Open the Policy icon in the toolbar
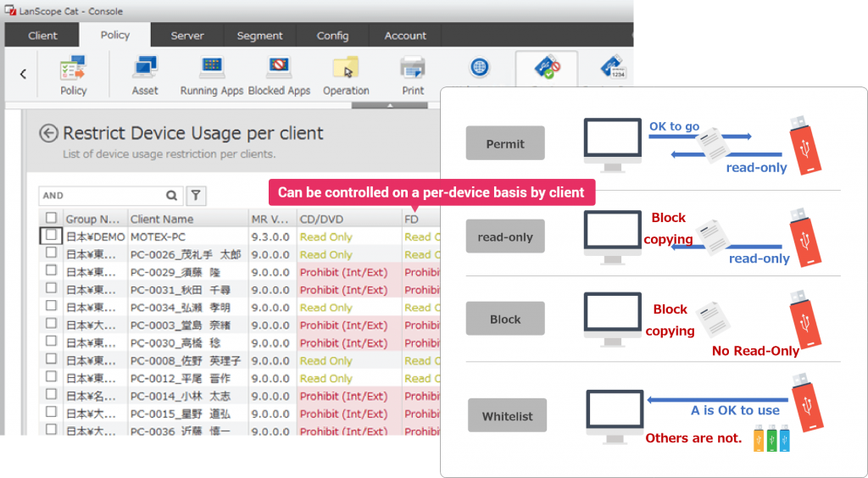This screenshot has height=478, width=868. pyautogui.click(x=74, y=75)
